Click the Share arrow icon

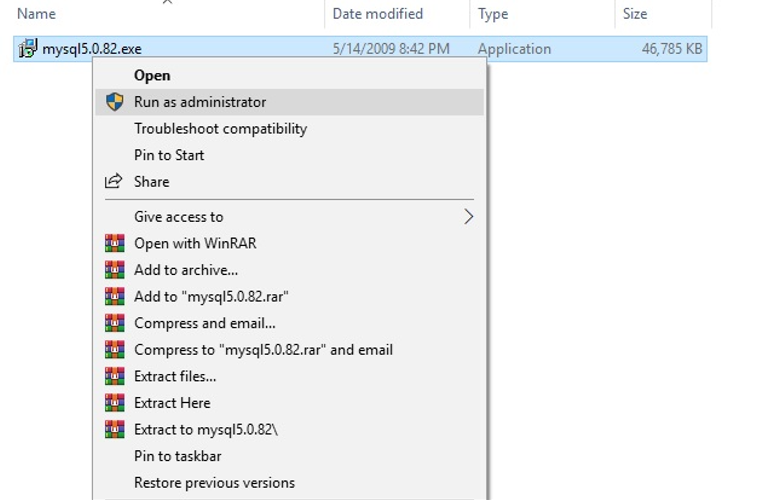coord(114,181)
